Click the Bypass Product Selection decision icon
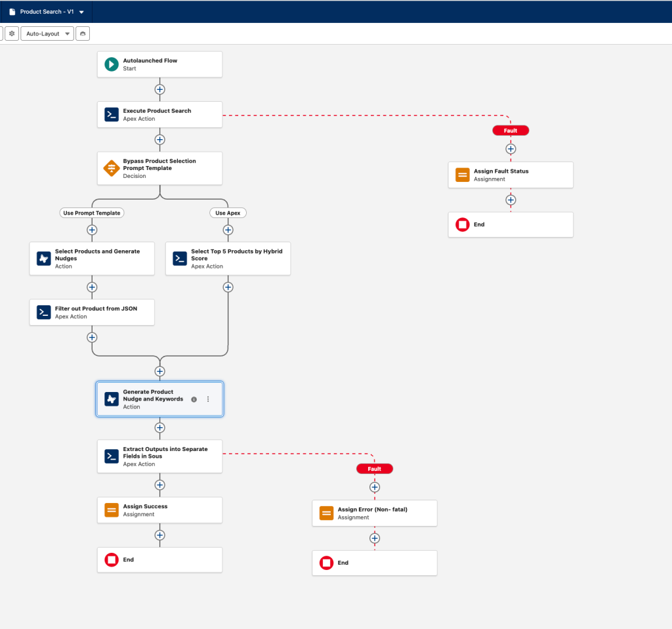The width and height of the screenshot is (672, 629). 112,168
